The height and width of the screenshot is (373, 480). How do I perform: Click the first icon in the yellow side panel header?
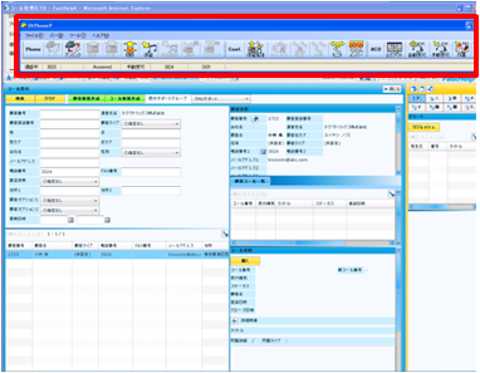tap(413, 89)
